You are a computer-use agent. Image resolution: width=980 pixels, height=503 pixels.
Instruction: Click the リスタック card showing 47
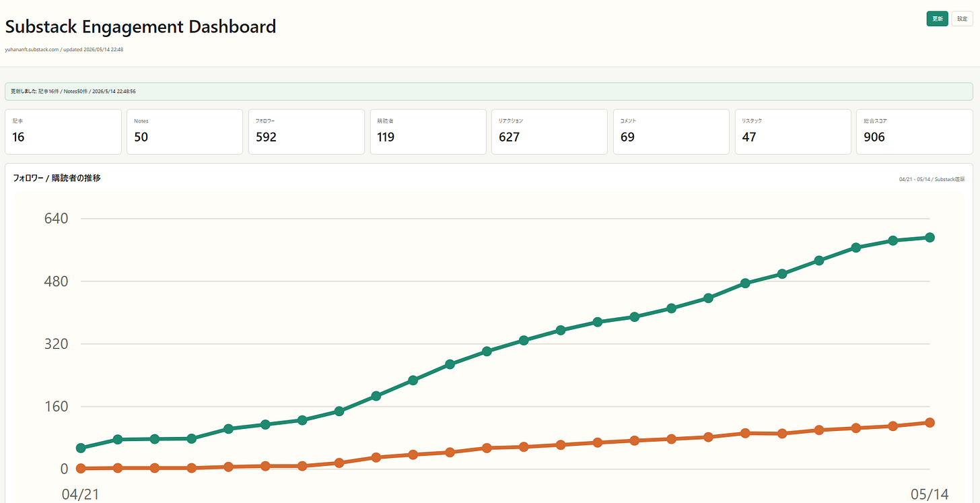point(793,132)
